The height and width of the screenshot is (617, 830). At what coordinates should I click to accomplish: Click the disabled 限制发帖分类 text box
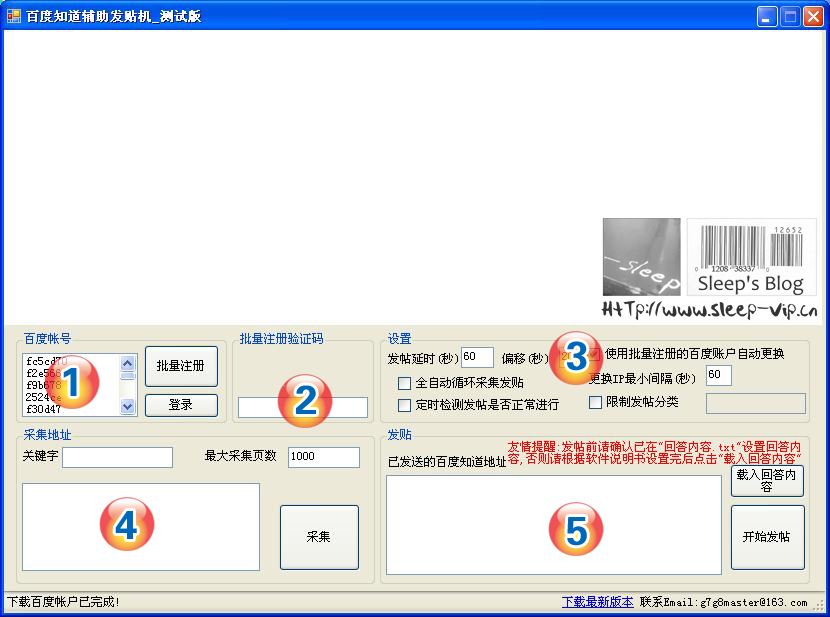click(756, 403)
